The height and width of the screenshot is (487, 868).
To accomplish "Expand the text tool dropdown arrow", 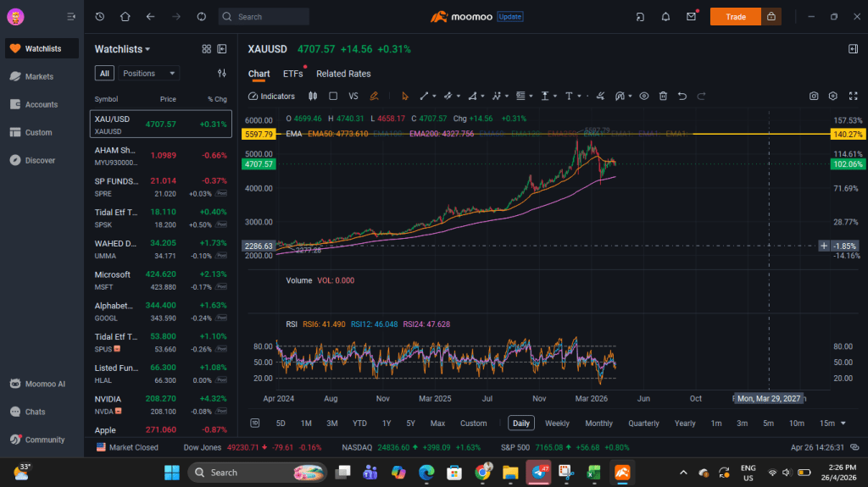I will tap(579, 97).
